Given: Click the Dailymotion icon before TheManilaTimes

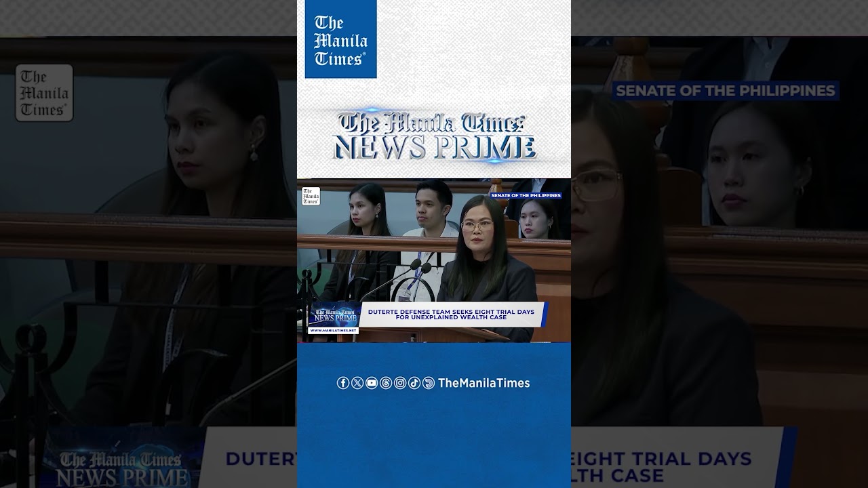Looking at the screenshot, I should pyautogui.click(x=429, y=383).
